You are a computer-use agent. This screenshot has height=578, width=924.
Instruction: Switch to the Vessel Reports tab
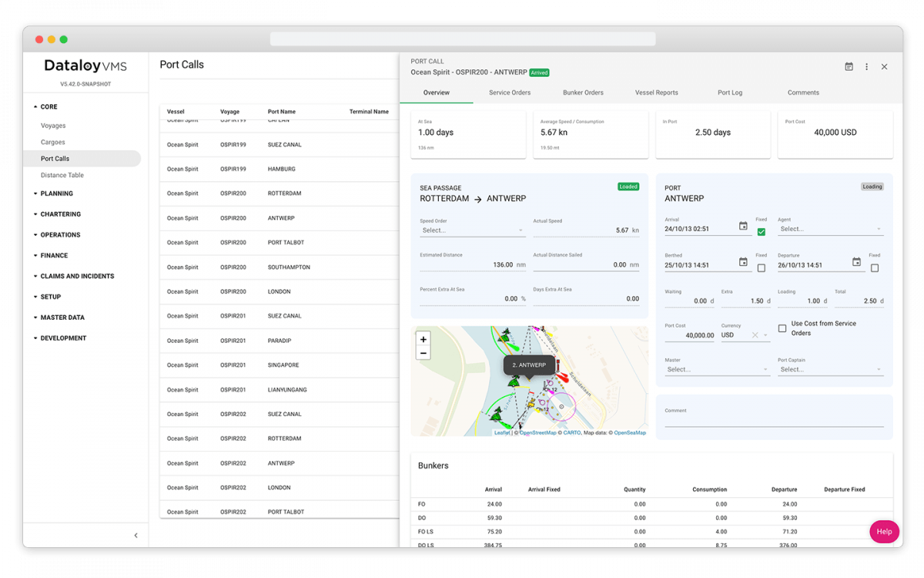(x=656, y=92)
